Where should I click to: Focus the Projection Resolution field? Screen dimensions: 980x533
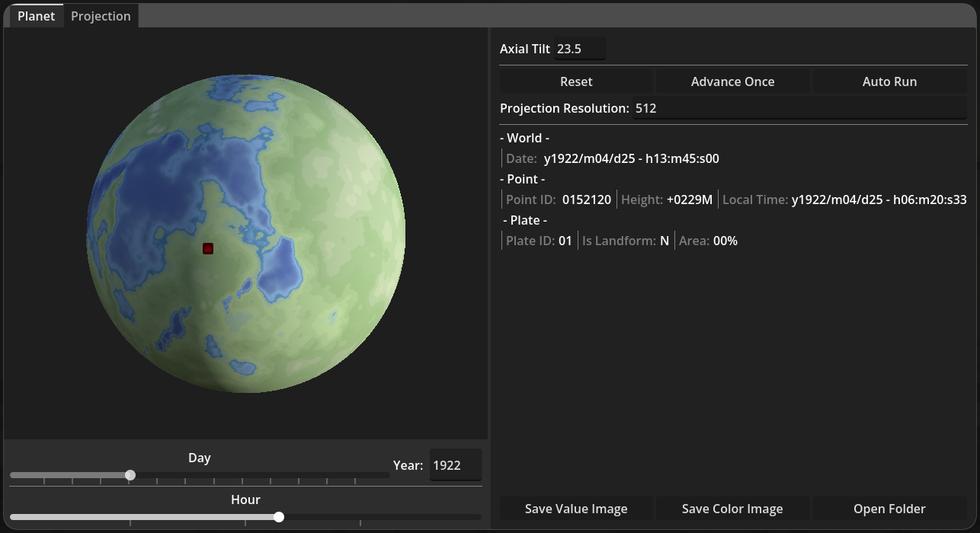click(799, 108)
